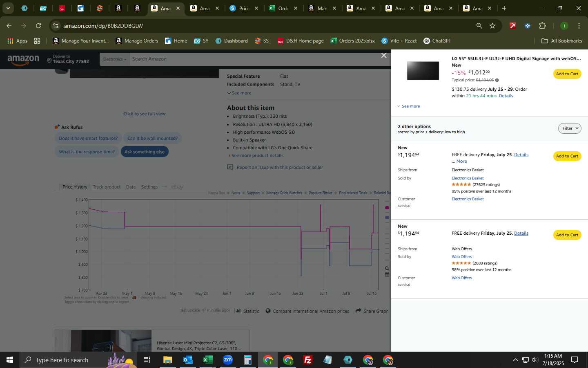Open the D&H Home page bookmark
Screen dimensions: 588x368
(301, 41)
